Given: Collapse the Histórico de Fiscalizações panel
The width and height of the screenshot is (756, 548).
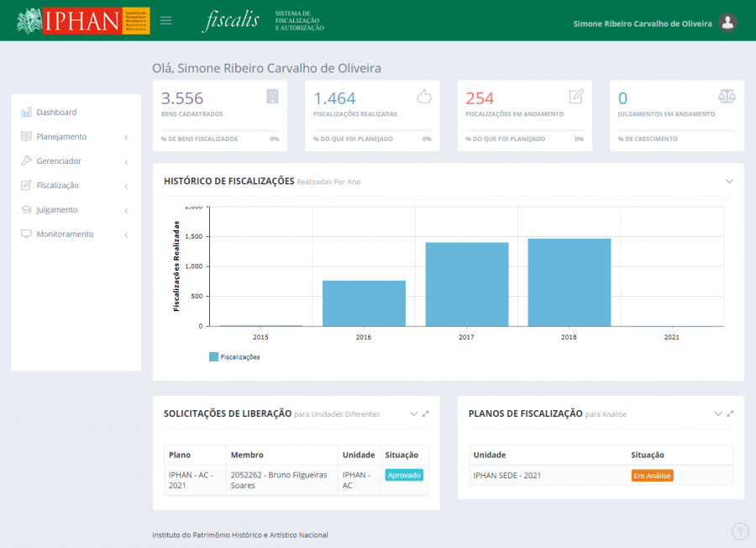Looking at the screenshot, I should (x=729, y=182).
